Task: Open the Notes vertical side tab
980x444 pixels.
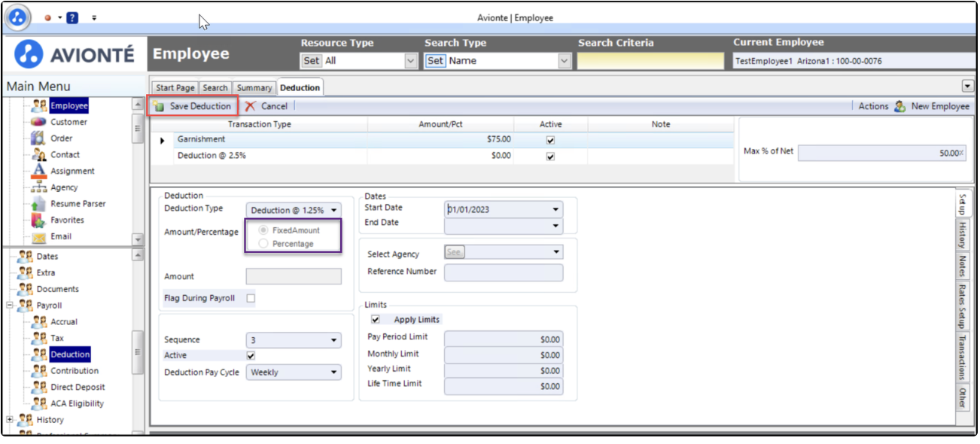Action: point(962,266)
